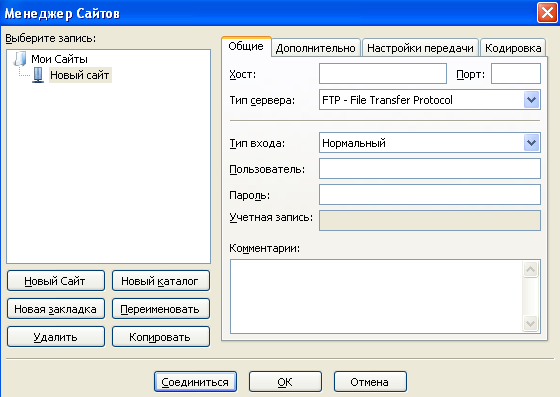
Task: Open the Кодировка tab
Action: point(513,48)
